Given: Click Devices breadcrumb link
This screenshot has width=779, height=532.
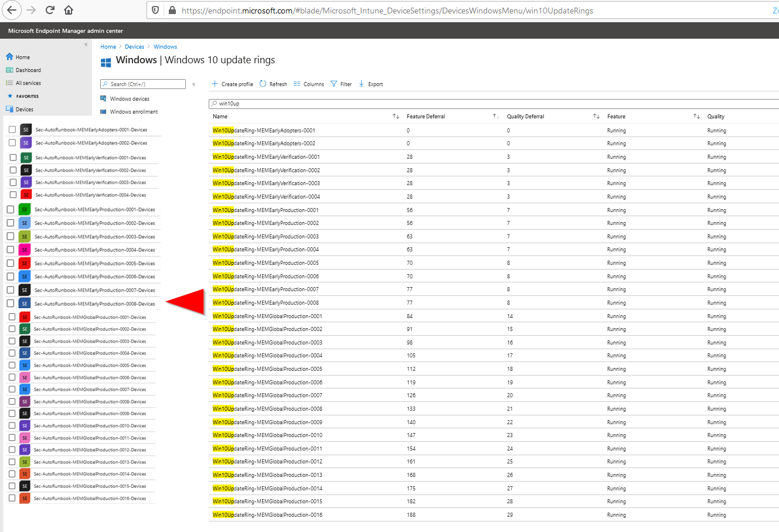Looking at the screenshot, I should (134, 46).
